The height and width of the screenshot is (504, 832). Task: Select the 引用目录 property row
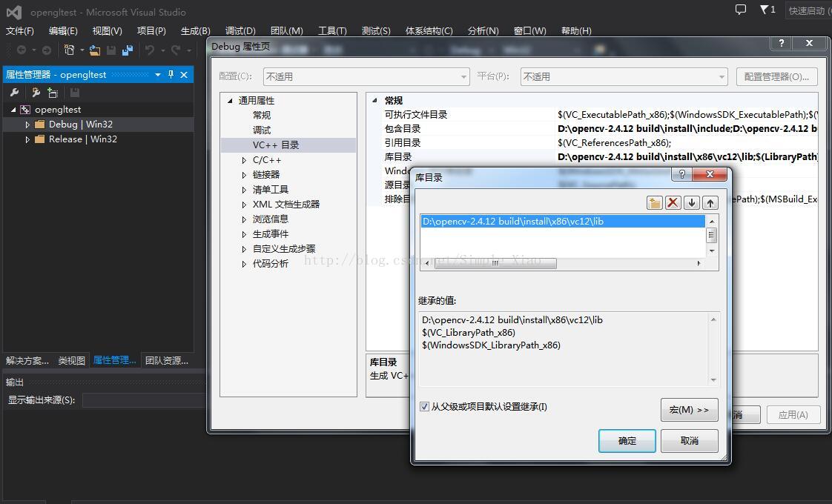point(592,143)
